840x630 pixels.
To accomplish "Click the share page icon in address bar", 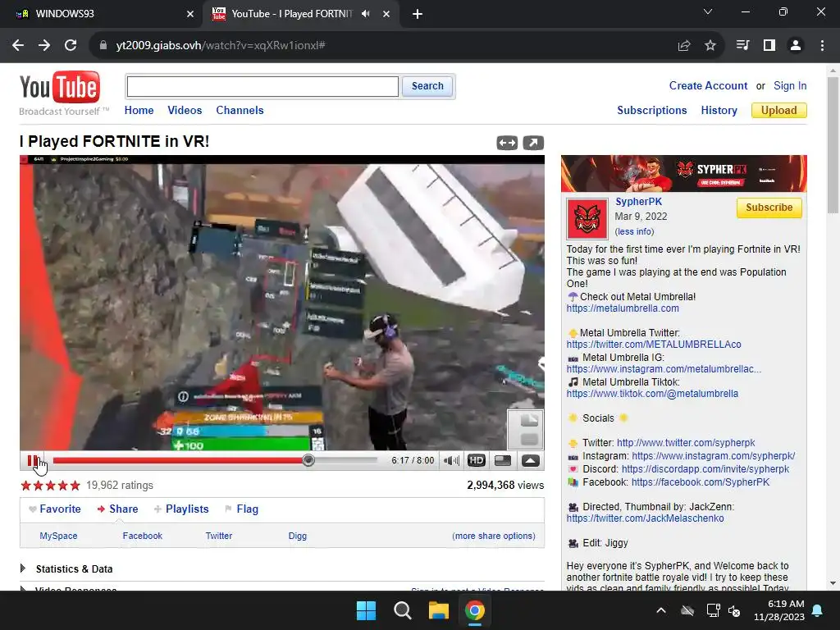I will (684, 46).
